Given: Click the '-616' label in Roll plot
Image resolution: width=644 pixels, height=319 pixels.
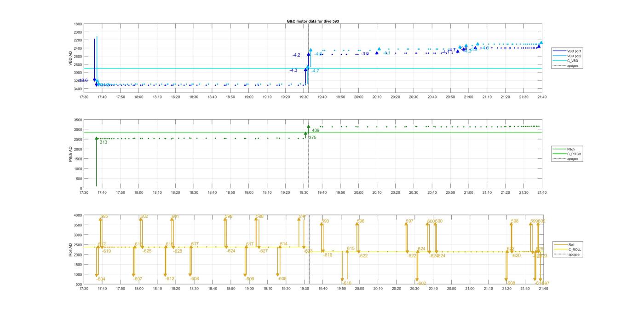Looking at the screenshot, I should click(328, 255).
